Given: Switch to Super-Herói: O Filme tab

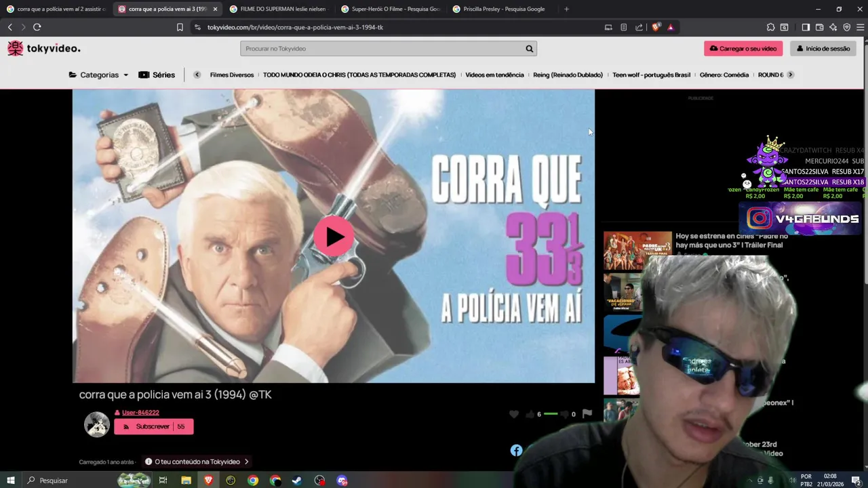Looking at the screenshot, I should tap(391, 9).
